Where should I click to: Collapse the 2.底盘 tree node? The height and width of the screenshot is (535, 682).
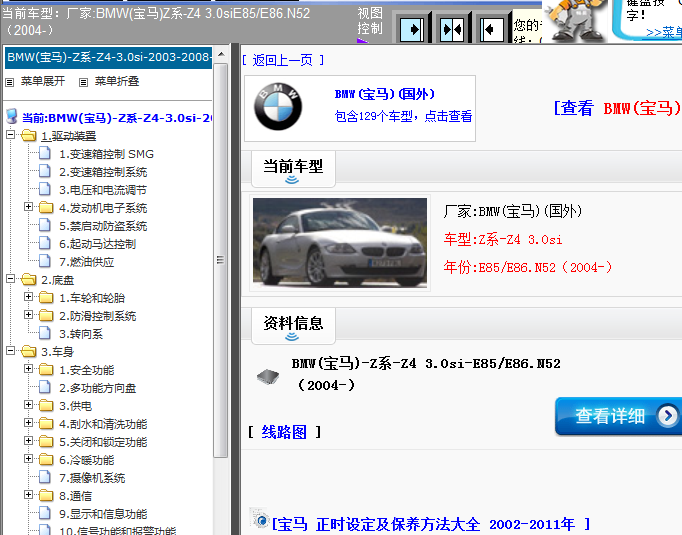coord(11,279)
